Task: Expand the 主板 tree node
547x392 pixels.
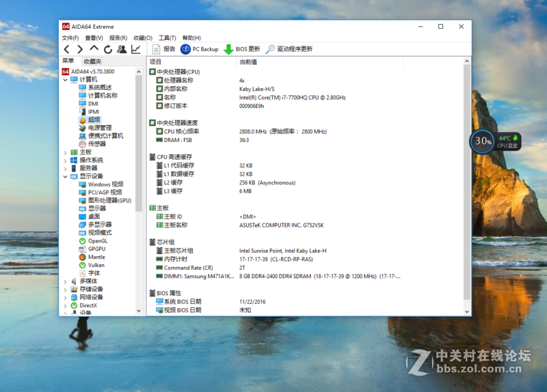Action: 65,152
